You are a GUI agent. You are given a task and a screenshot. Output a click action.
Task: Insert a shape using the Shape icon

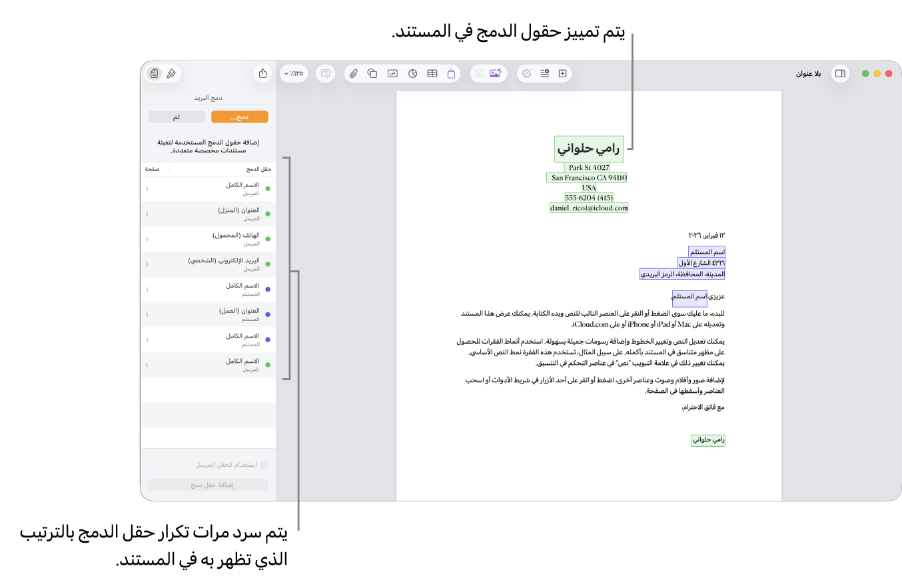tap(373, 73)
